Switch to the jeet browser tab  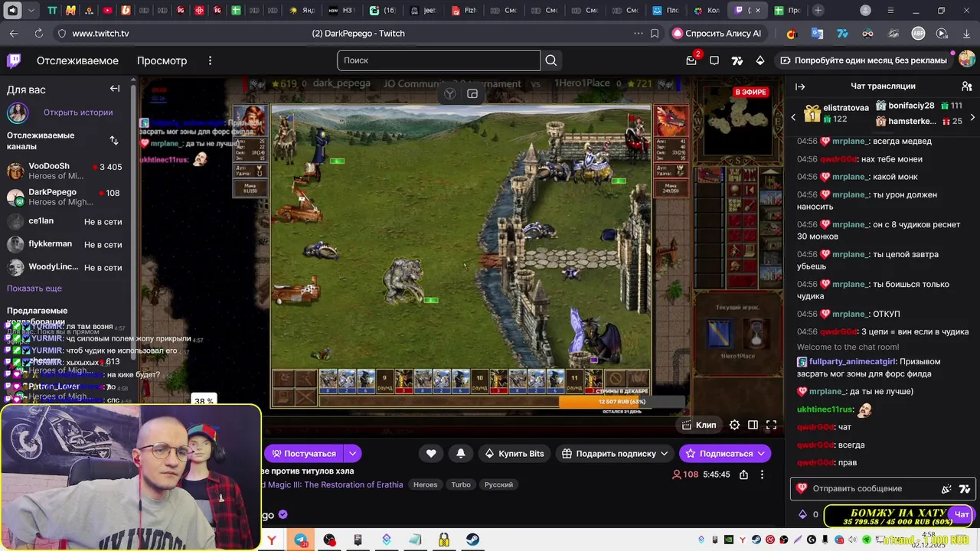click(423, 11)
